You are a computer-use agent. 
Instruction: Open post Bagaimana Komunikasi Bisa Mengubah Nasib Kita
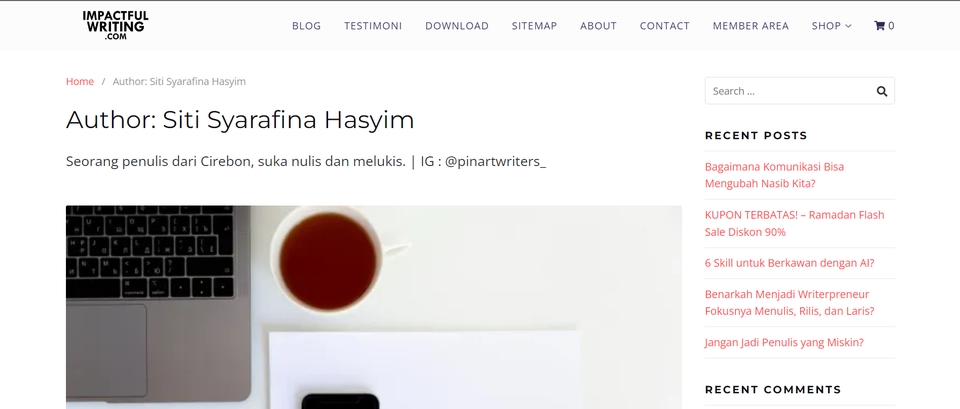(x=774, y=175)
